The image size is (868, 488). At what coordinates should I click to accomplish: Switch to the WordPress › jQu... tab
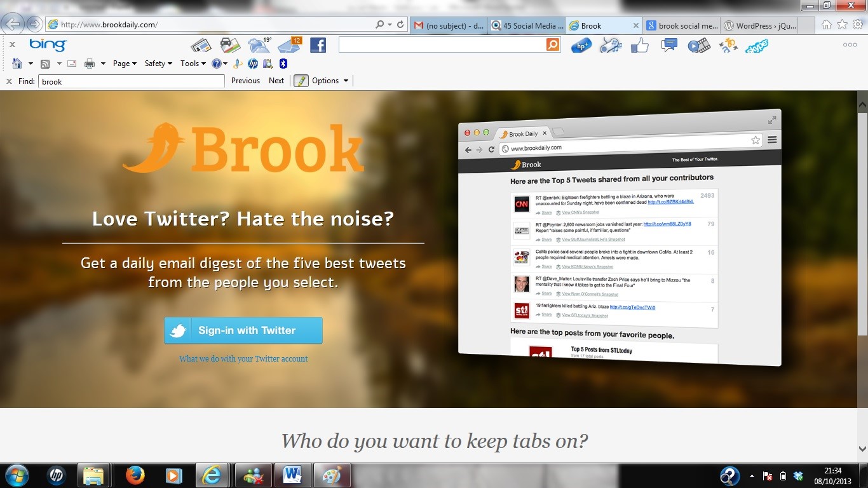click(x=760, y=25)
